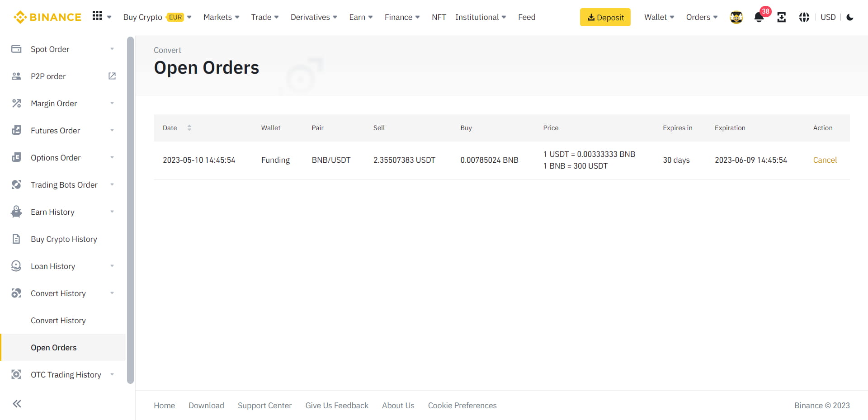Open the user profile avatar icon
The image size is (868, 420).
pos(736,17)
